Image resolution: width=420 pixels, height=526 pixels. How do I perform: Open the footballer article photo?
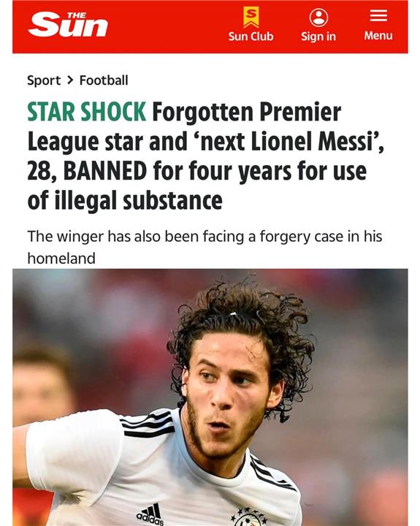210,397
